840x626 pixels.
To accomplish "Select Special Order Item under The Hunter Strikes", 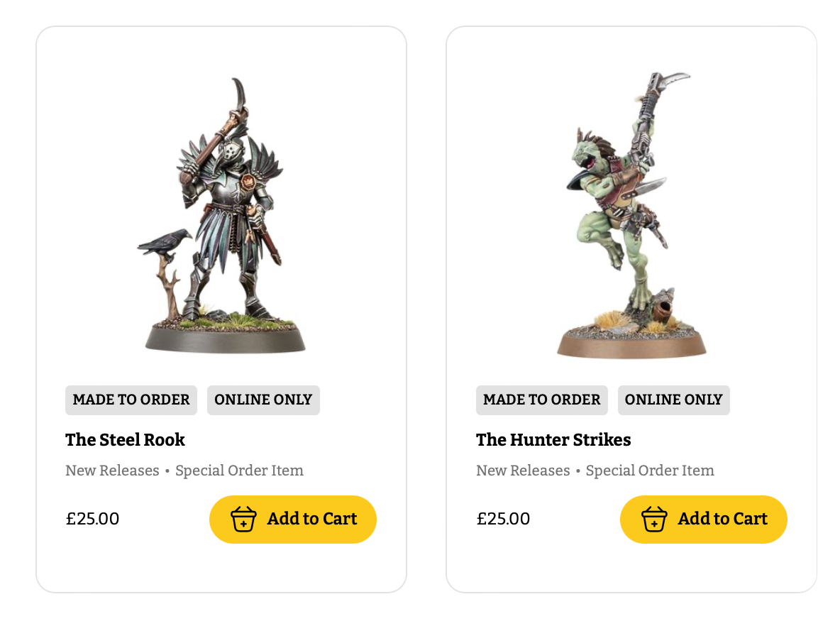I will [650, 471].
